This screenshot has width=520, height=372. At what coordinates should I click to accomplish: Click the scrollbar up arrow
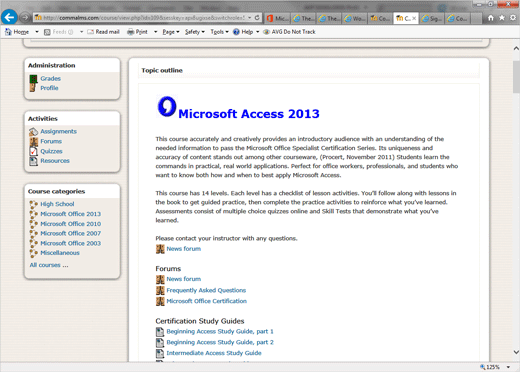tap(516, 49)
